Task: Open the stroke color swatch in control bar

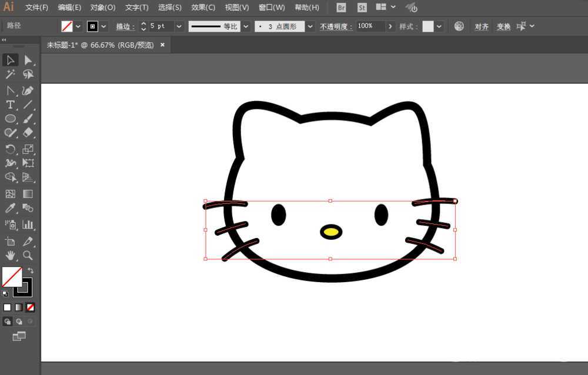Action: 94,26
